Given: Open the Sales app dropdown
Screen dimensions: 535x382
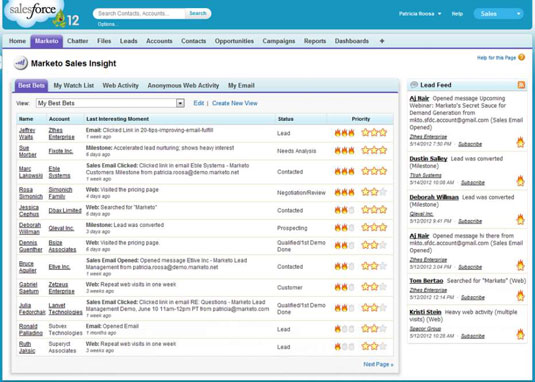Looking at the screenshot, I should coord(498,14).
